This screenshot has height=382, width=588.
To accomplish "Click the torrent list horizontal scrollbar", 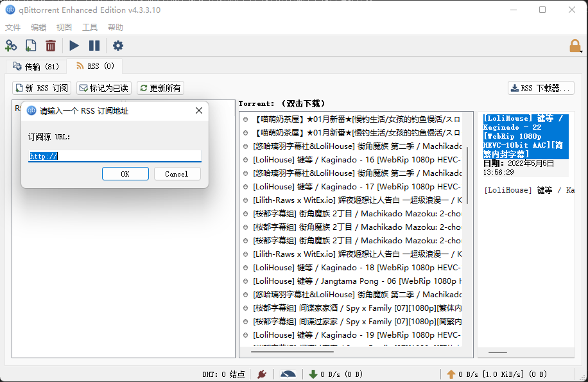I will click(x=292, y=352).
